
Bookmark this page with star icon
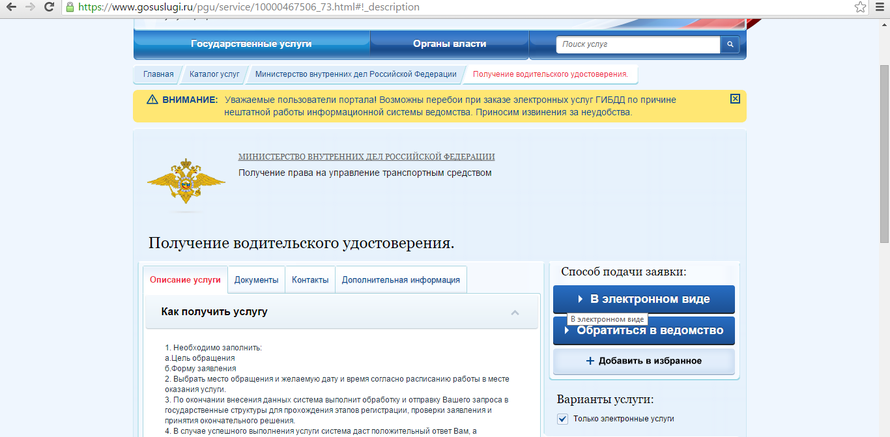859,7
